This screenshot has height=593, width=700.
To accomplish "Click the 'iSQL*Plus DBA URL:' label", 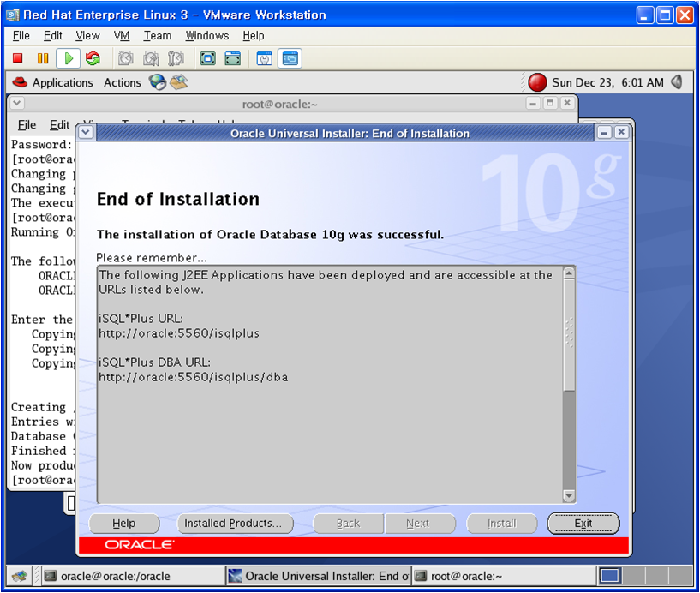I will click(154, 362).
